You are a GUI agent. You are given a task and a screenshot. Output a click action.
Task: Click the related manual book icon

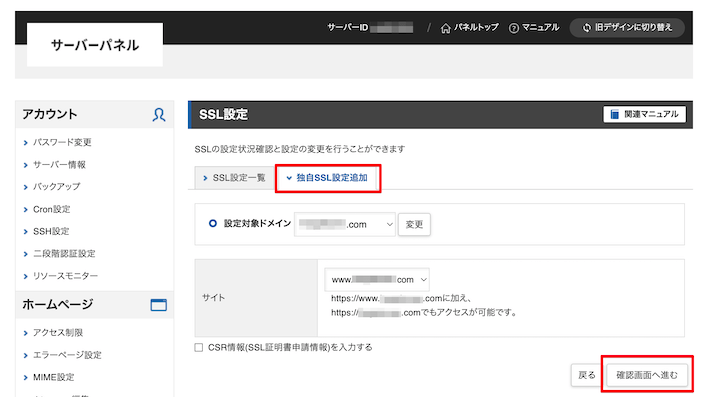tap(614, 114)
